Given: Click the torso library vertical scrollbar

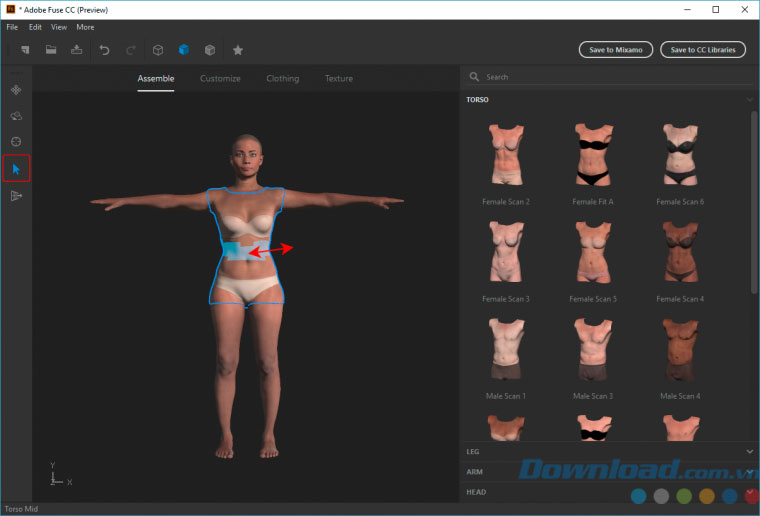Looking at the screenshot, I should point(754,200).
